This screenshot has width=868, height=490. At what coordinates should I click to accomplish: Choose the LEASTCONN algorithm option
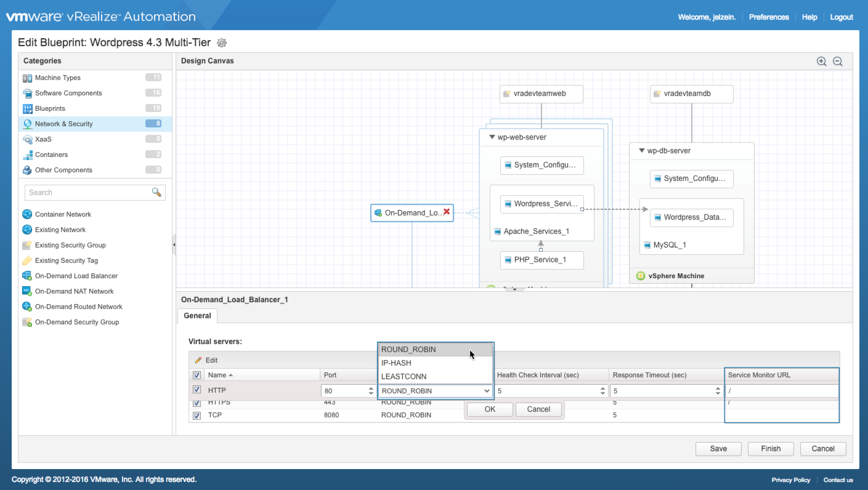point(436,377)
